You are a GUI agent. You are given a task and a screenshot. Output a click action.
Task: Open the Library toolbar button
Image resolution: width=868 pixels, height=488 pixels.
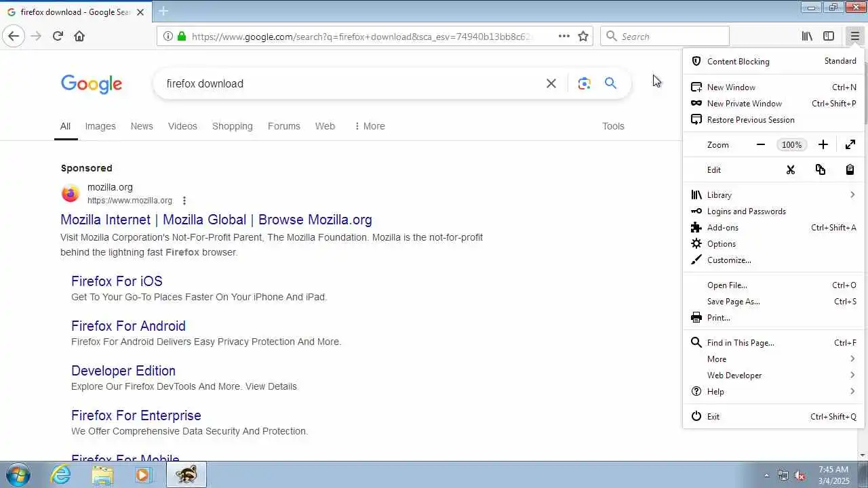coord(807,36)
